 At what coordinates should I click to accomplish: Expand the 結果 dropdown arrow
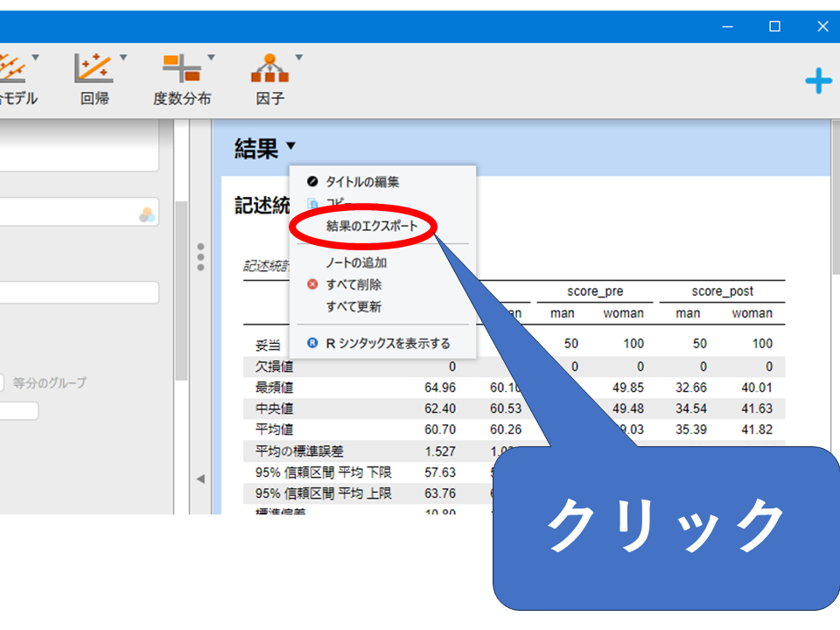click(290, 147)
